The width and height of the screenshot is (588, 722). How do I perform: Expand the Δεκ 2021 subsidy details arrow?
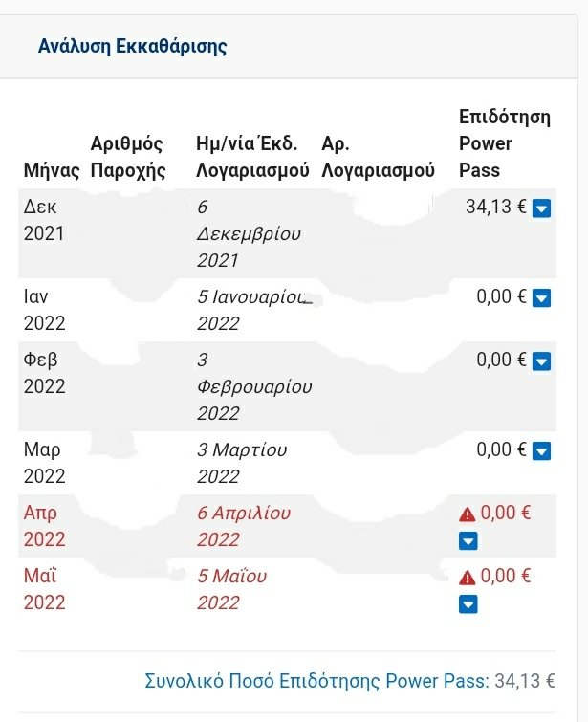tap(541, 208)
